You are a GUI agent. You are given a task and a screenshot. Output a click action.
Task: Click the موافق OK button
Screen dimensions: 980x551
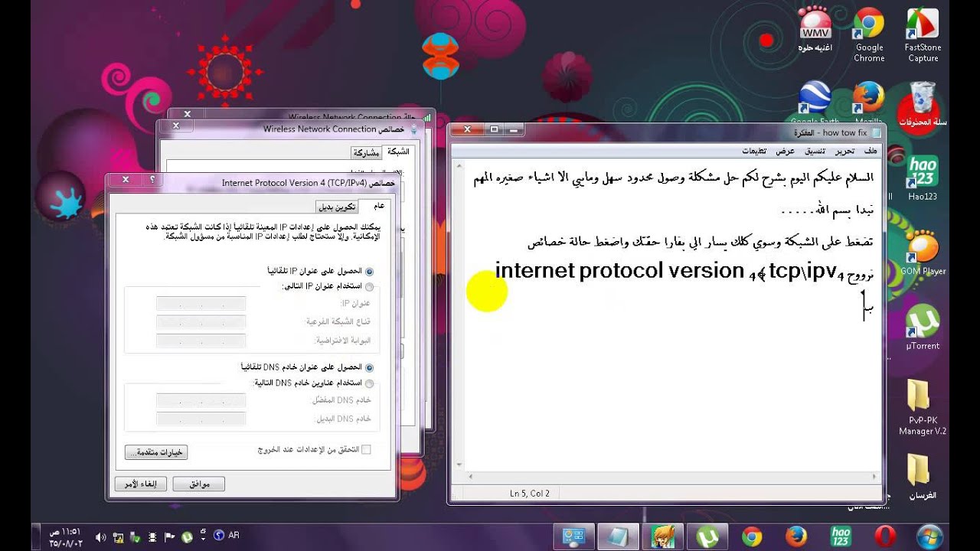pyautogui.click(x=199, y=484)
